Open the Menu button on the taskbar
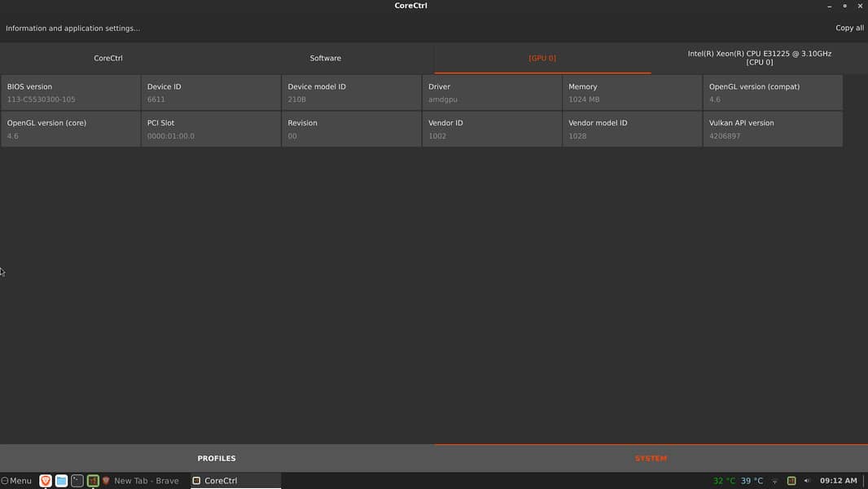Viewport: 868px width, 489px height. [17, 481]
